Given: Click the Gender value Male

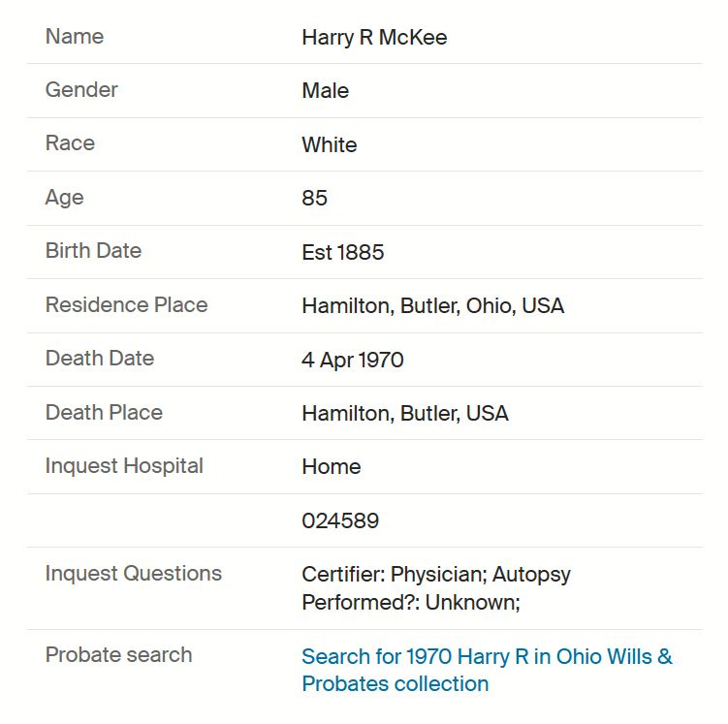Looking at the screenshot, I should coord(325,90).
